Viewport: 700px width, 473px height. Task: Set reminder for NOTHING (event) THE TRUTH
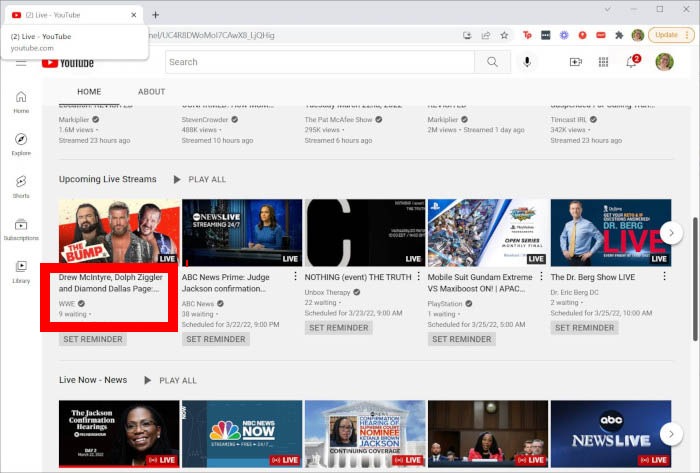point(338,328)
